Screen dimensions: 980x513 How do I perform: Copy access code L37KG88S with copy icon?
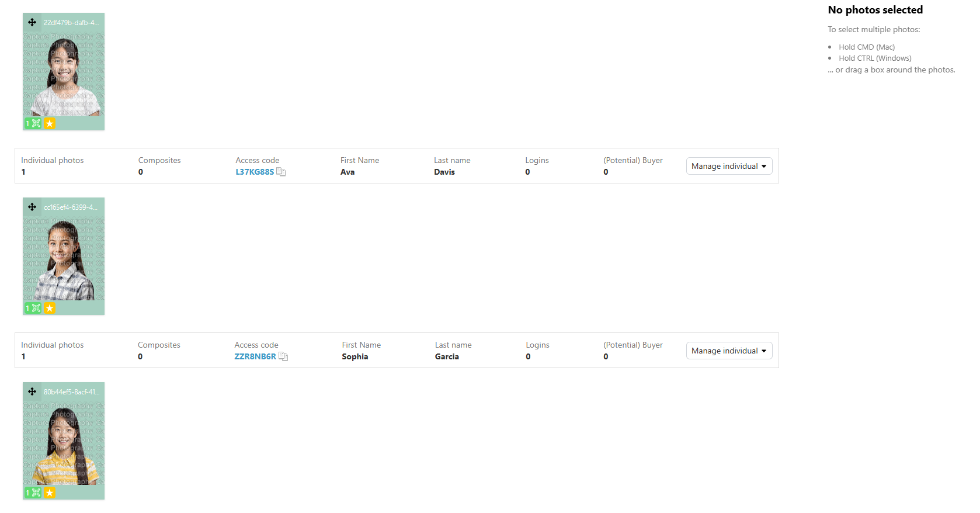pyautogui.click(x=281, y=172)
